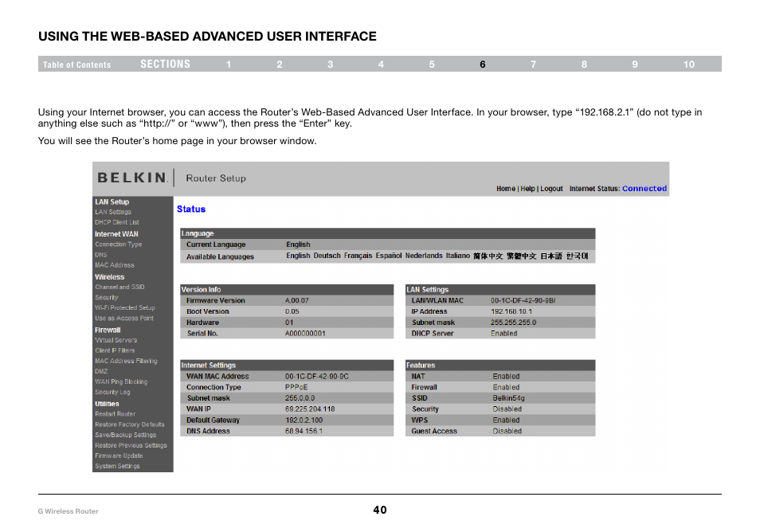Click the PPPoE connection type value
Viewport: 760px width, 532px height.
click(x=296, y=387)
